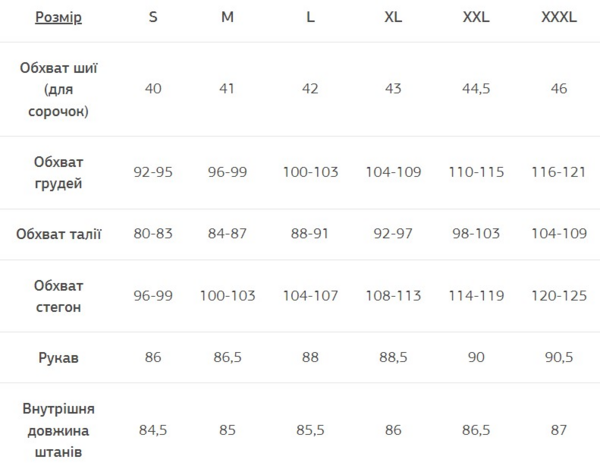Click the L size column header

click(311, 18)
